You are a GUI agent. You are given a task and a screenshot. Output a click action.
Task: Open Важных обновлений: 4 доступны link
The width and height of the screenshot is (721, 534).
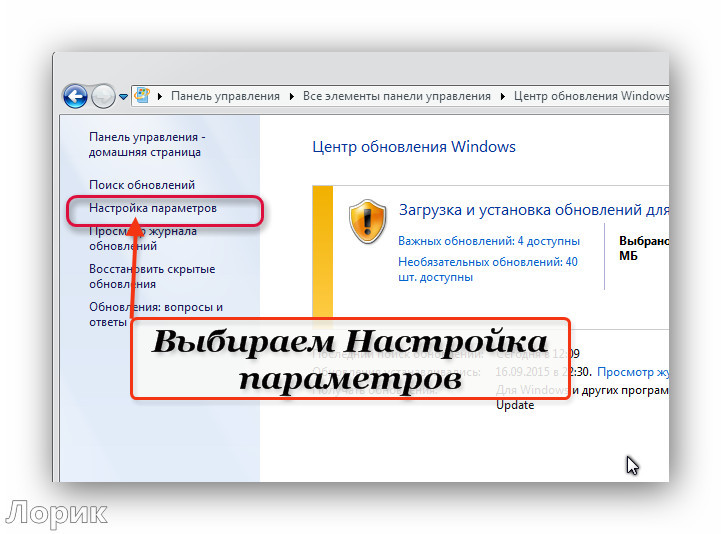tap(489, 241)
